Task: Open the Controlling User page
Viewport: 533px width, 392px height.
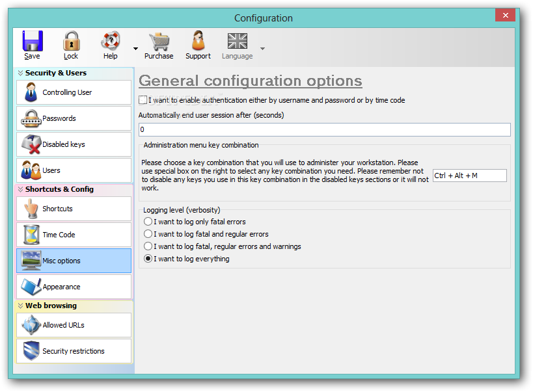Action: [x=74, y=92]
